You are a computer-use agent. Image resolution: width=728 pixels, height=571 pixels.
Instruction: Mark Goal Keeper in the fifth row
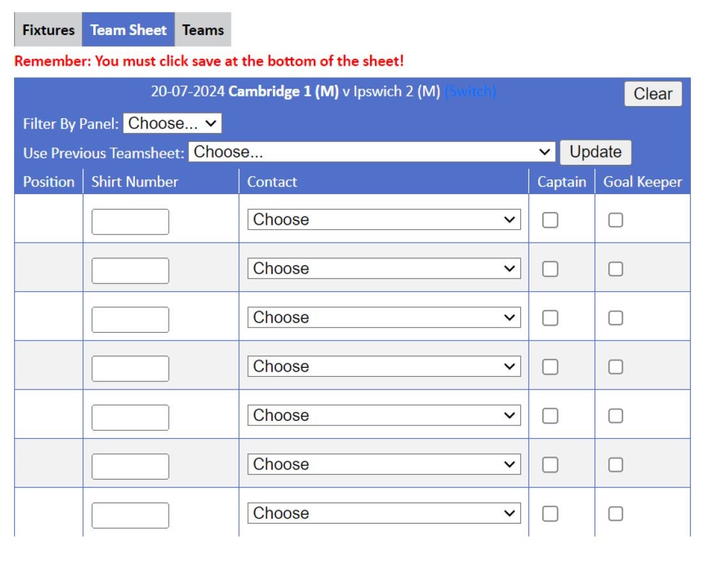(615, 415)
